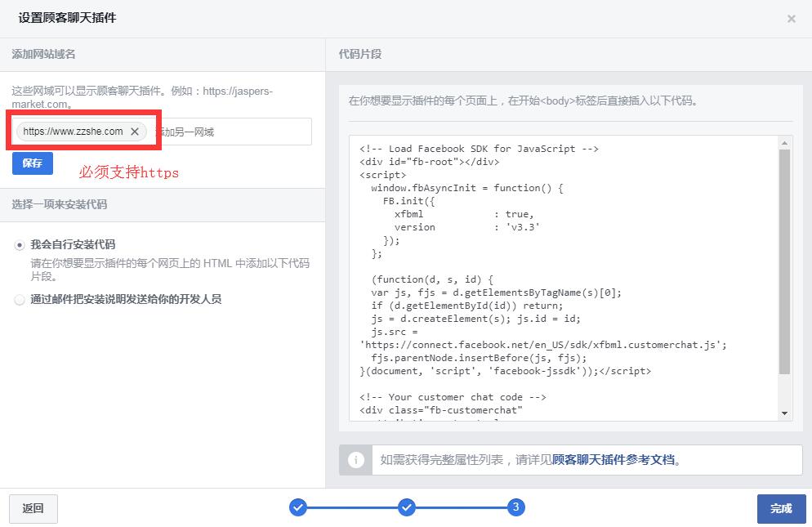
Task: Click 保存 to save the domain
Action: pyautogui.click(x=33, y=163)
